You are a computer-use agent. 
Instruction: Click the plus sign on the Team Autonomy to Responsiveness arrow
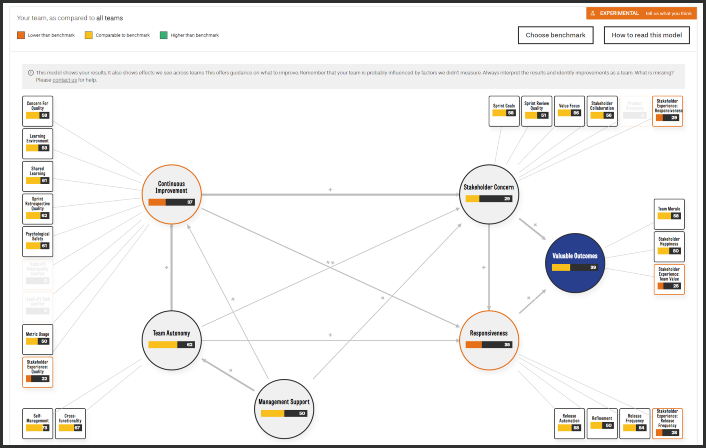point(330,335)
